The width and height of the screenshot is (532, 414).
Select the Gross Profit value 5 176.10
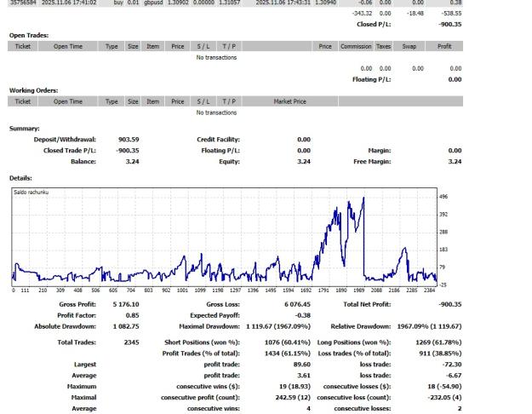pos(126,304)
